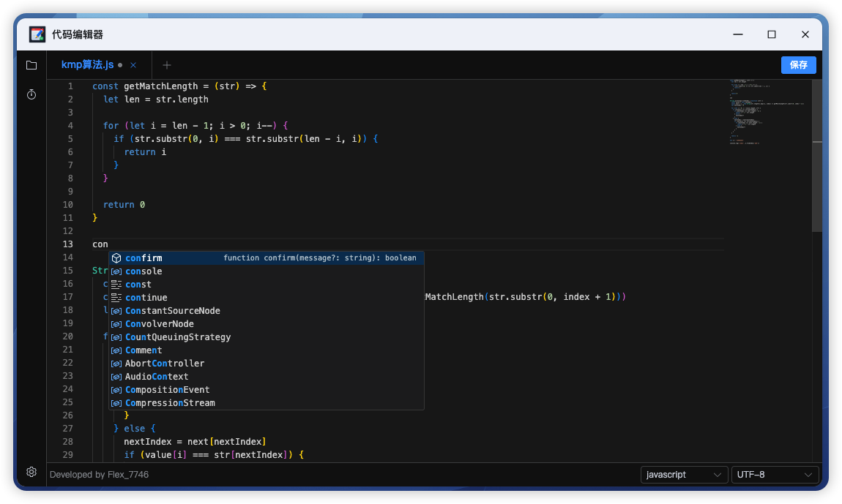Screen dimensions: 842x504
Task: Open the javascript language dropdown
Action: pos(684,475)
